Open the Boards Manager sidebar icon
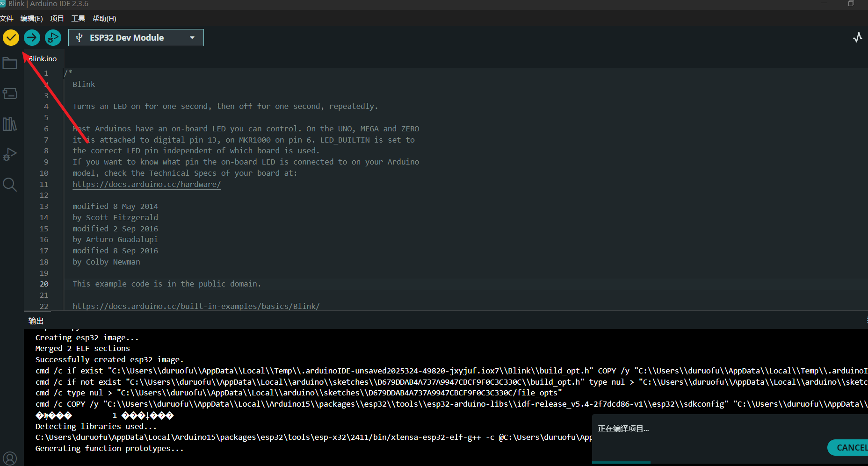868x466 pixels. 10,93
